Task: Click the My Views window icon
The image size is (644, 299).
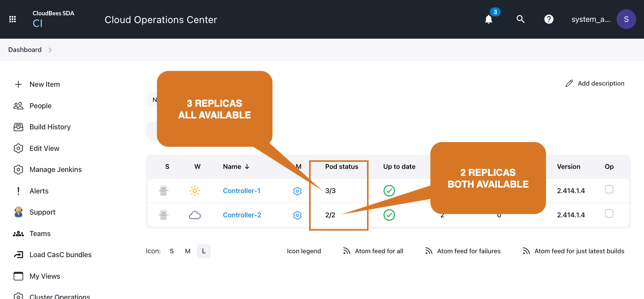Action: pos(18,276)
